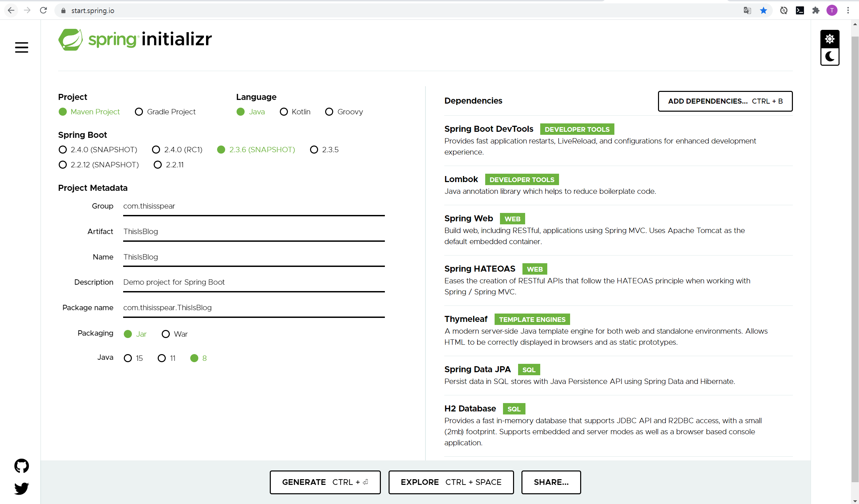This screenshot has width=859, height=504.
Task: Set packaging to War
Action: click(166, 334)
